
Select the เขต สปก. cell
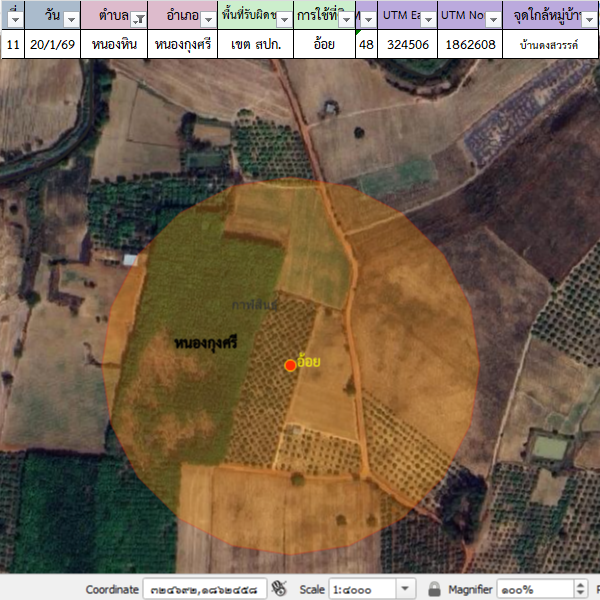pos(255,44)
